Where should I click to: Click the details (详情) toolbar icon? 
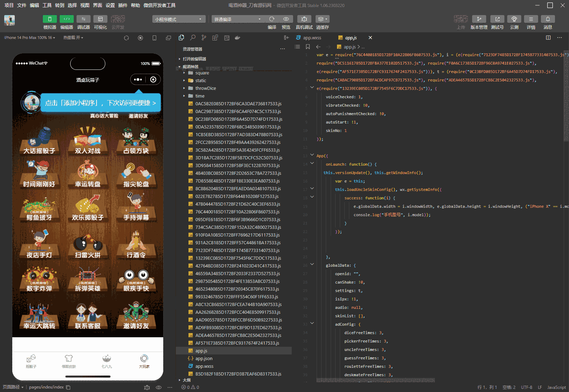click(531, 19)
